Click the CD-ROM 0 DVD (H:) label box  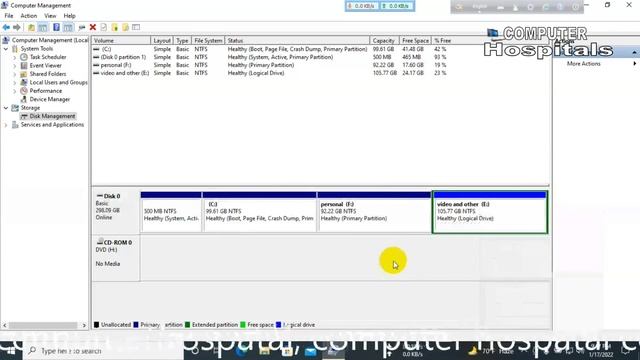pyautogui.click(x=116, y=258)
